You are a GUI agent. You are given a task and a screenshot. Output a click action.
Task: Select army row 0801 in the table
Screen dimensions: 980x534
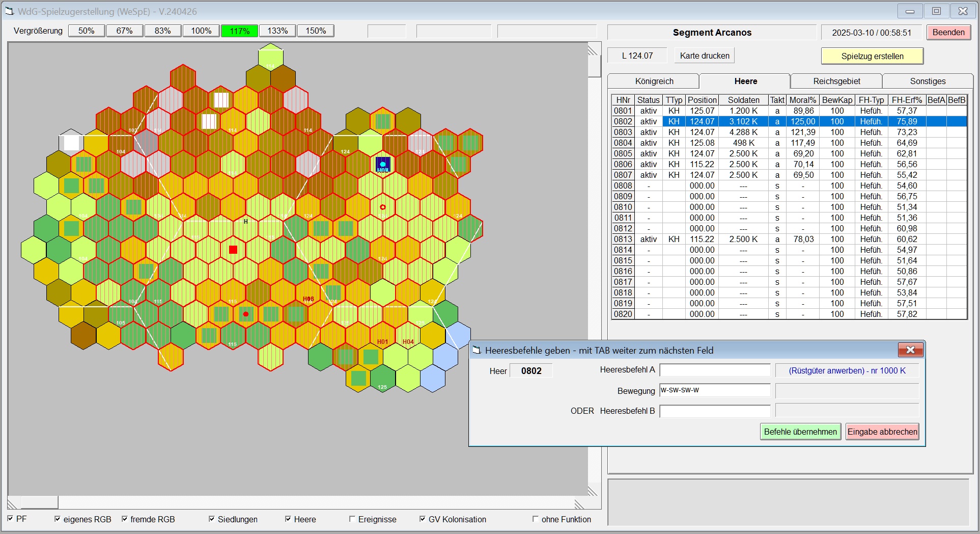[789, 111]
